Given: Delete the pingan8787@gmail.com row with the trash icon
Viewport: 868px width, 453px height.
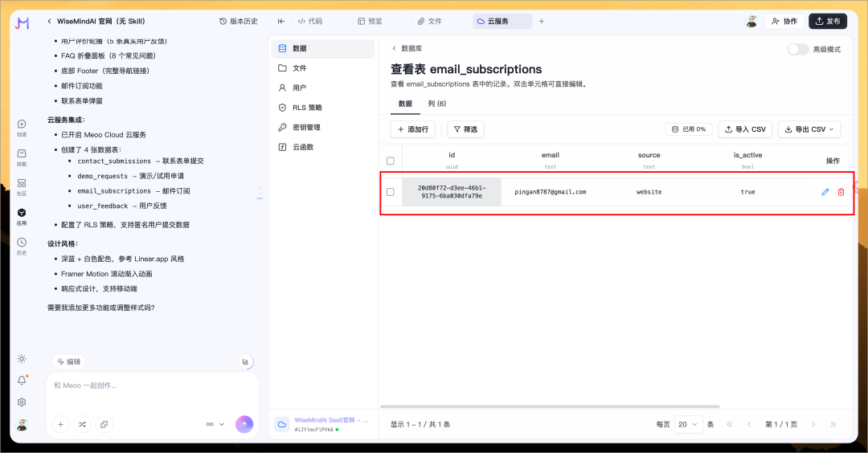Looking at the screenshot, I should coord(841,192).
